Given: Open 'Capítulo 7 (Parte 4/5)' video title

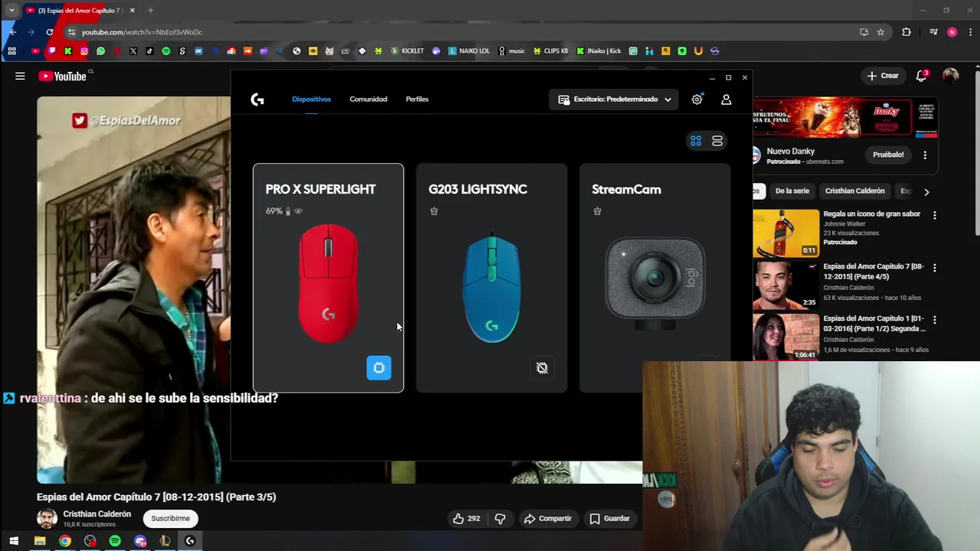Looking at the screenshot, I should 873,271.
